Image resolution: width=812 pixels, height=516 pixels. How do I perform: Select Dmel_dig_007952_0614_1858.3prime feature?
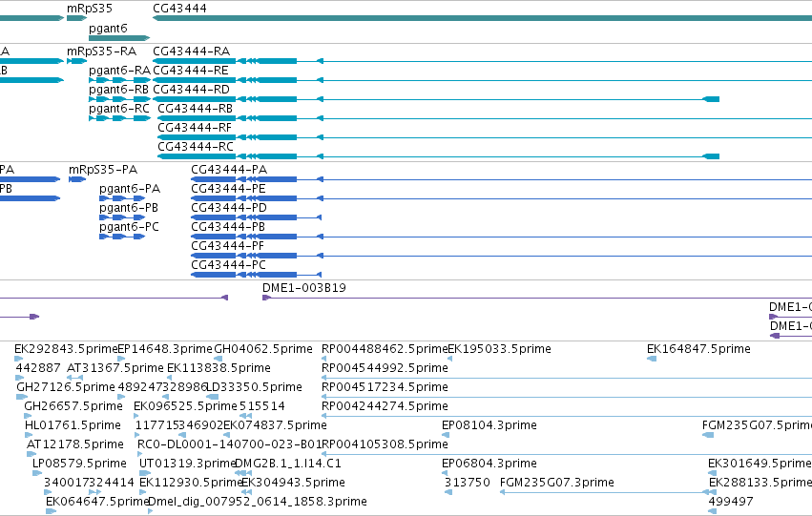point(258,502)
